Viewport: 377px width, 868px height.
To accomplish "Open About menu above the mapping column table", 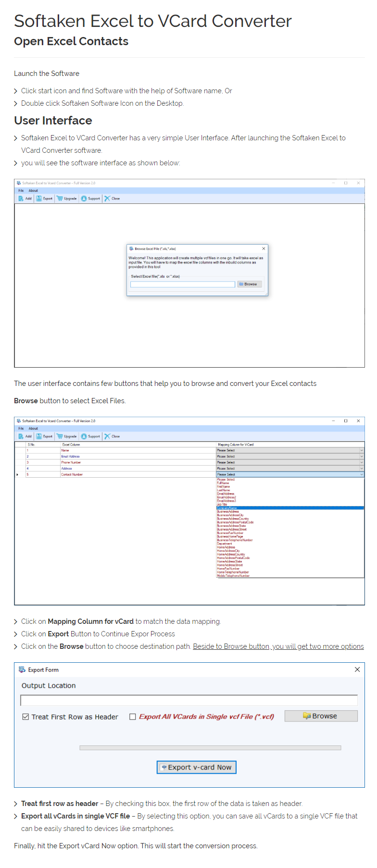I will click(x=33, y=429).
